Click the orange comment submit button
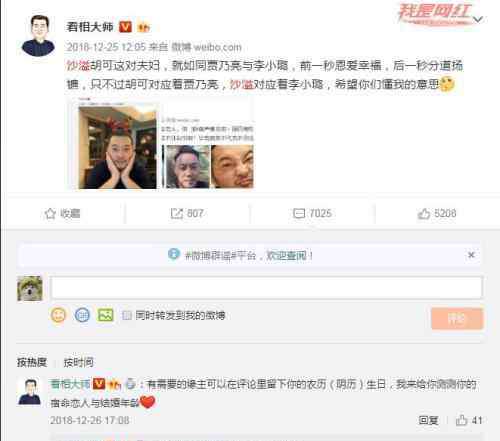The image size is (500, 441). [x=457, y=319]
